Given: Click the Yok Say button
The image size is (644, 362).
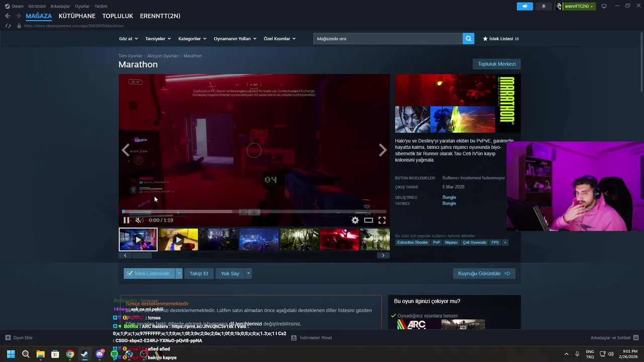Looking at the screenshot, I should [x=230, y=274].
